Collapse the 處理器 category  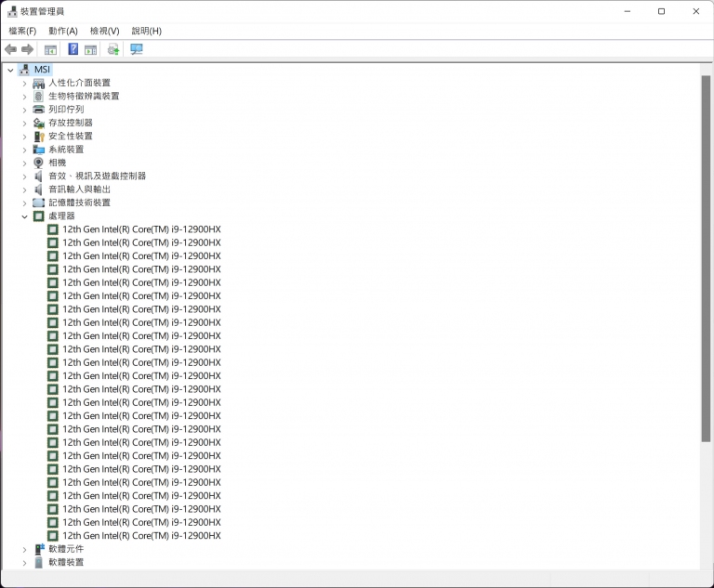(x=25, y=216)
